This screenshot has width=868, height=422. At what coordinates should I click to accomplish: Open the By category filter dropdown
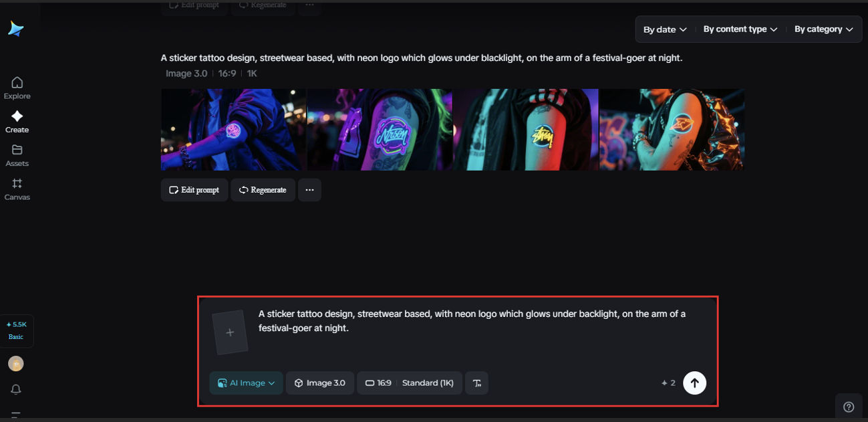pyautogui.click(x=823, y=29)
